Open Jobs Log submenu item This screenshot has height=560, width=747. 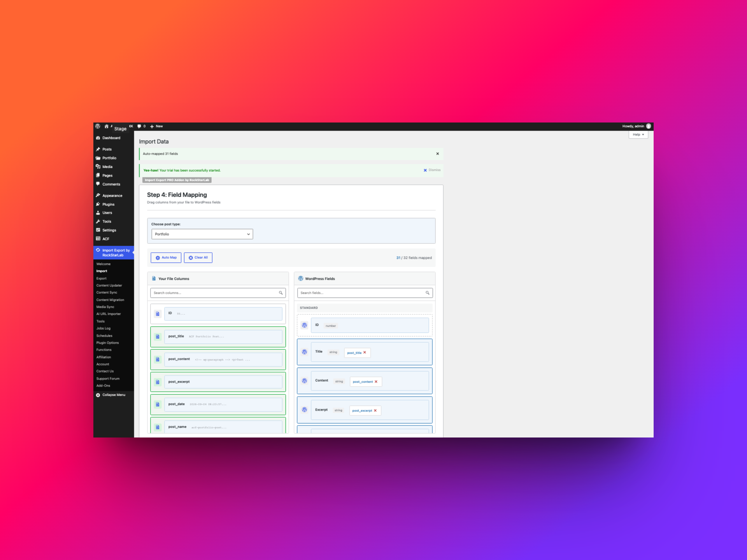103,329
